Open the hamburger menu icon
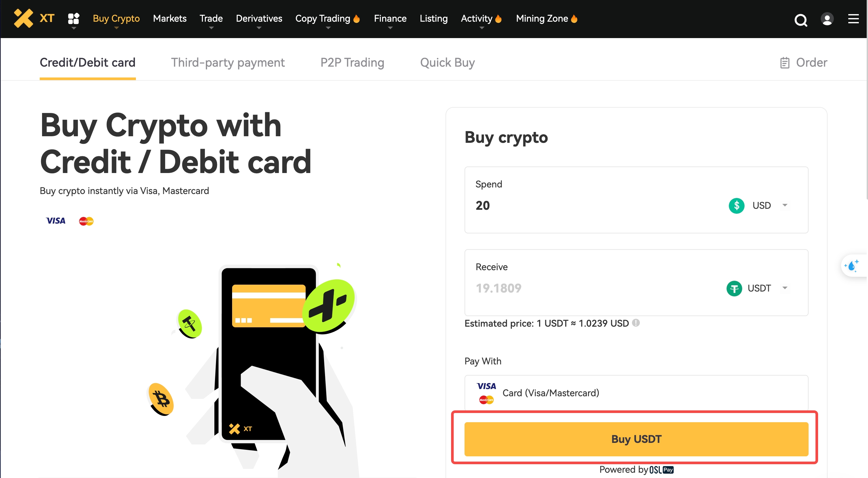The height and width of the screenshot is (478, 868). (x=854, y=19)
